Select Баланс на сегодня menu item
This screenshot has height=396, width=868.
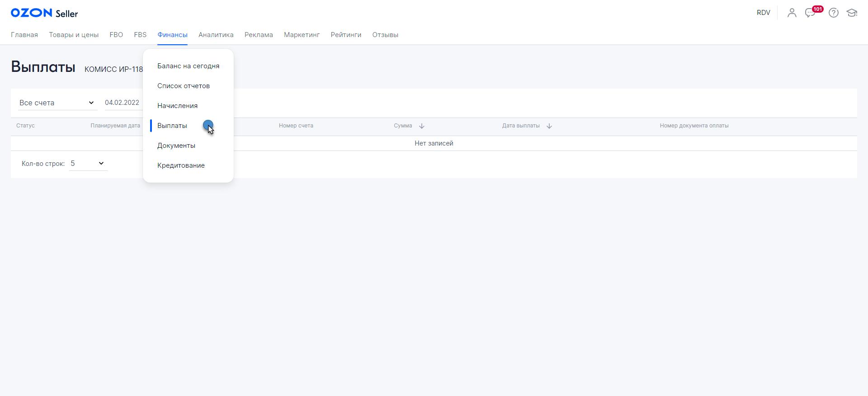point(188,66)
